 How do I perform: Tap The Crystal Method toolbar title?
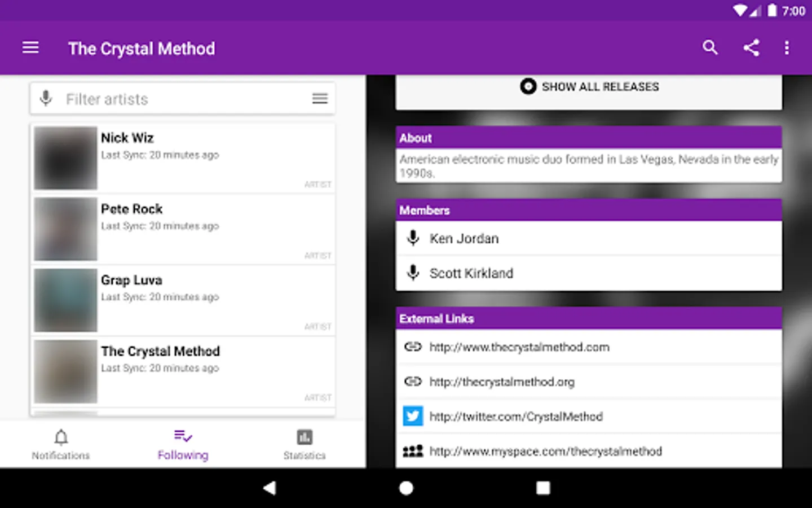(142, 49)
